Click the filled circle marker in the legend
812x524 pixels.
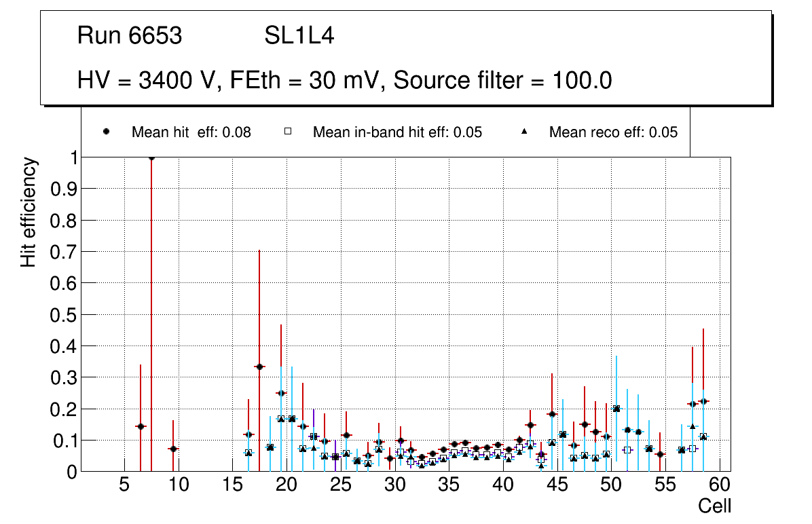[x=107, y=132]
